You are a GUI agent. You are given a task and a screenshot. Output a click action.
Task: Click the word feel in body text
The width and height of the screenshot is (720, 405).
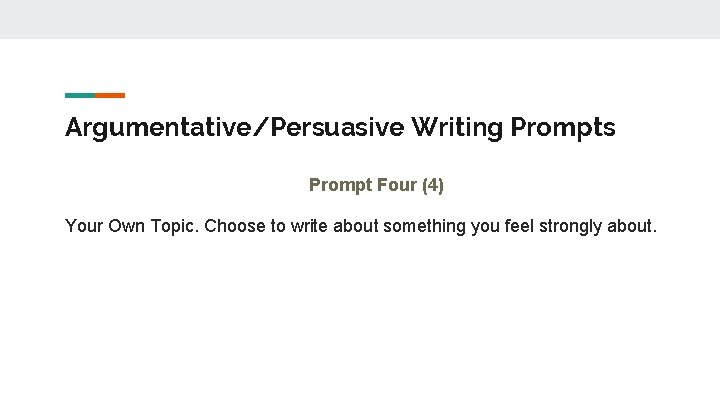521,226
